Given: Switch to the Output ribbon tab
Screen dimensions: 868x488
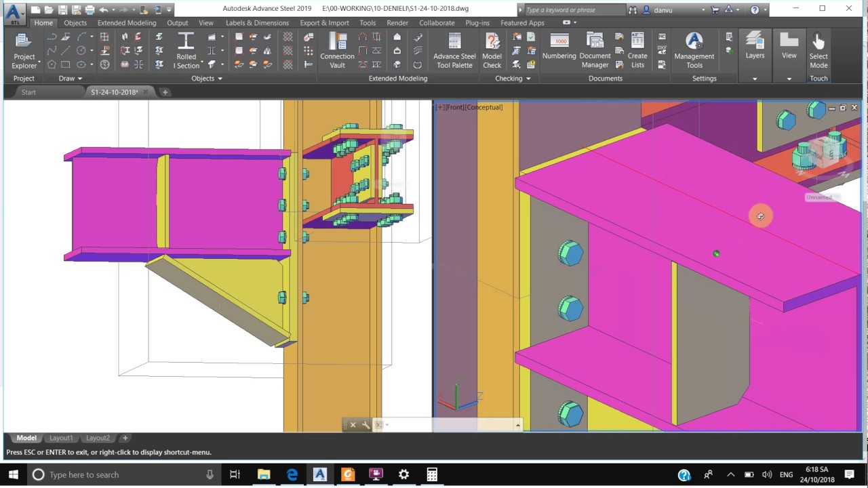Looking at the screenshot, I should [x=178, y=22].
